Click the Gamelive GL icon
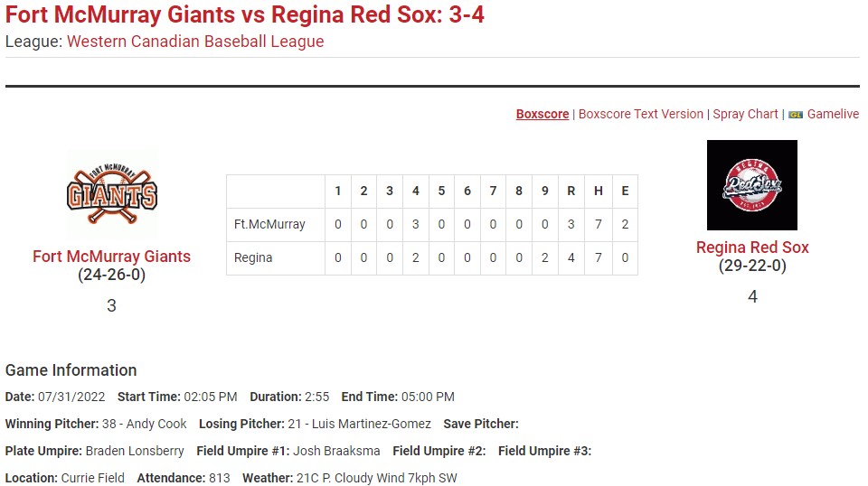Image resolution: width=868 pixels, height=486 pixels. point(796,115)
